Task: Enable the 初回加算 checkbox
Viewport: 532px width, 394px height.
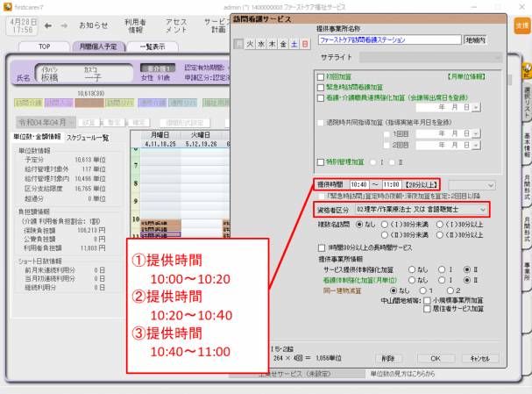Action: 321,76
